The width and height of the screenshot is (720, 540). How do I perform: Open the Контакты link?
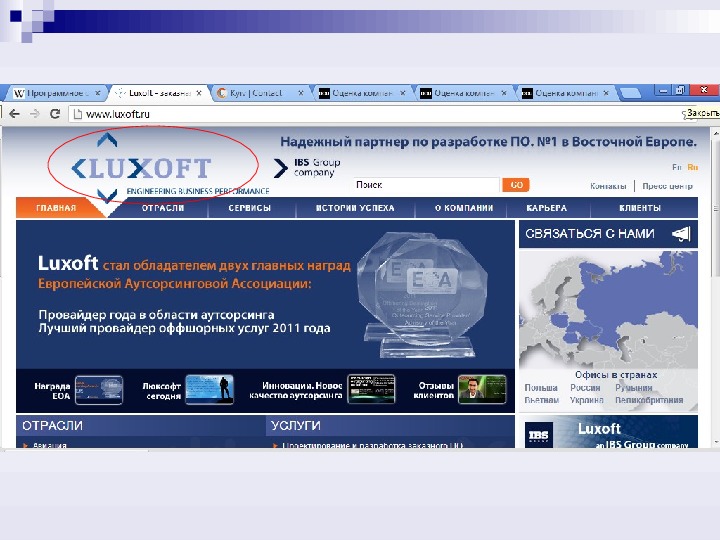point(608,186)
